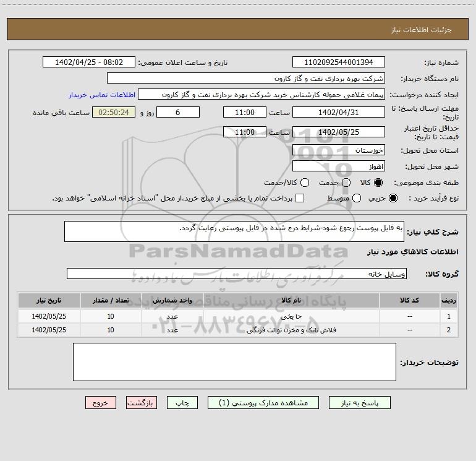Select the متوسط purchase type radio
The width and height of the screenshot is (476, 461).
[x=357, y=198]
